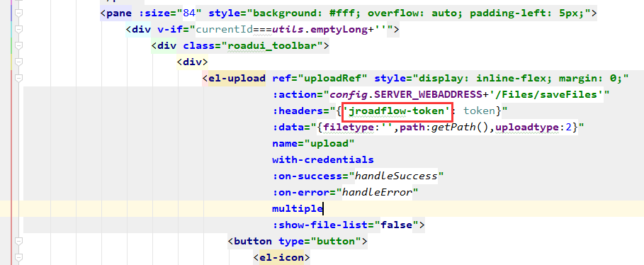Click the '/Files/saveFiles' string
644x265 pixels.
546,95
